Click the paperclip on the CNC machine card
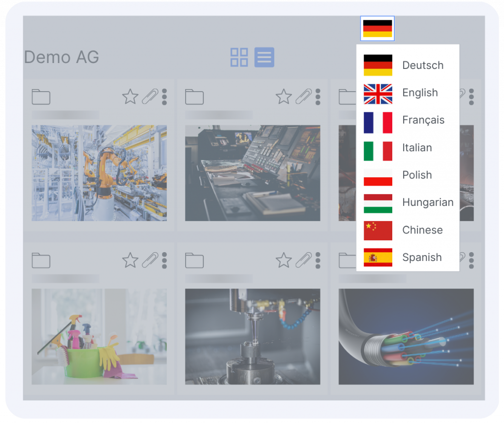This screenshot has height=424, width=504. coord(303,260)
